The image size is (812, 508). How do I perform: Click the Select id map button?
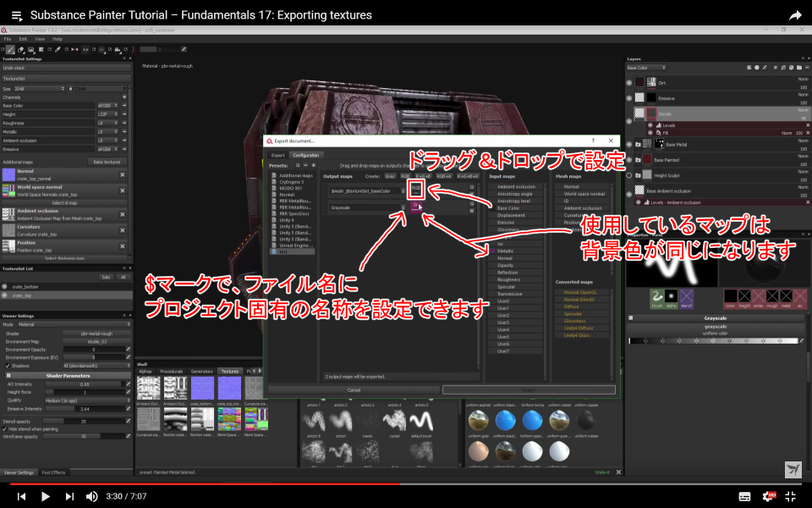(64, 203)
